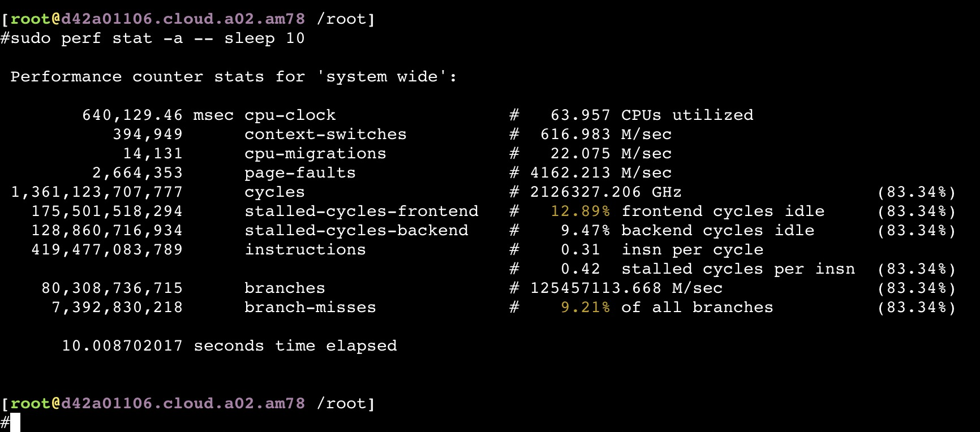Image resolution: width=980 pixels, height=432 pixels.
Task: Click the green 'root' user in the bottom prompt
Action: [x=31, y=404]
